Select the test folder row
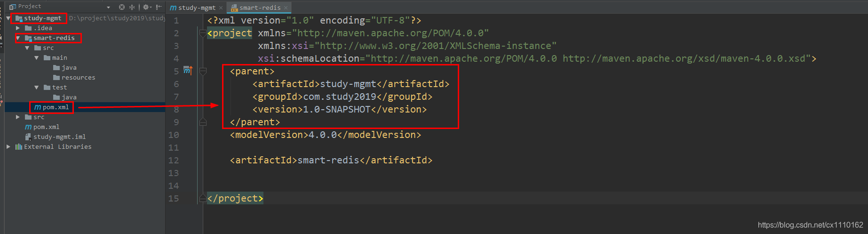868x234 pixels. point(85,88)
